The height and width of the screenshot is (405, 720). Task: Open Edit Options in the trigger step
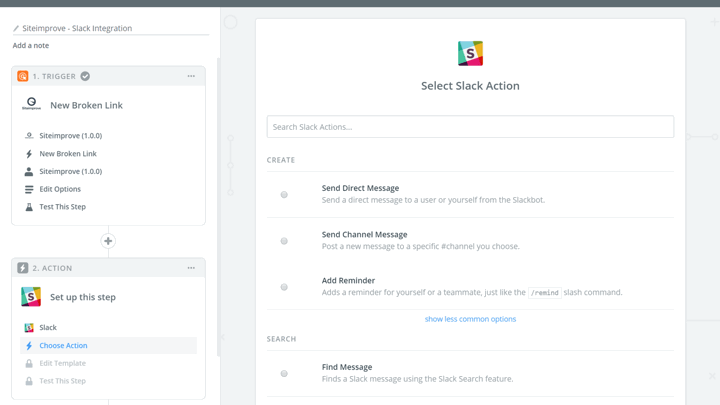pos(60,189)
